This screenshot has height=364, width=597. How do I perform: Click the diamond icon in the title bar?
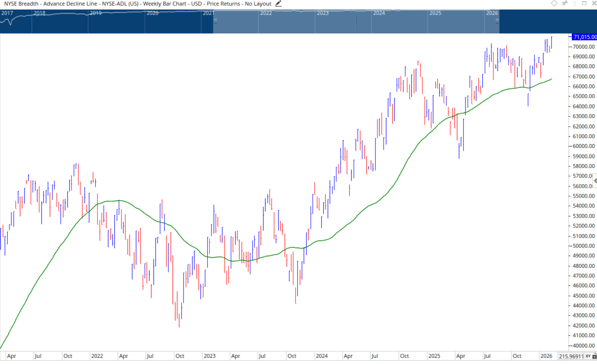click(554, 3)
